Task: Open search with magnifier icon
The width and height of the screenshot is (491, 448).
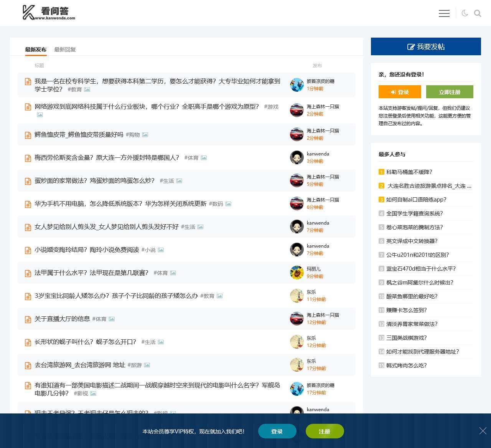Action: click(478, 13)
